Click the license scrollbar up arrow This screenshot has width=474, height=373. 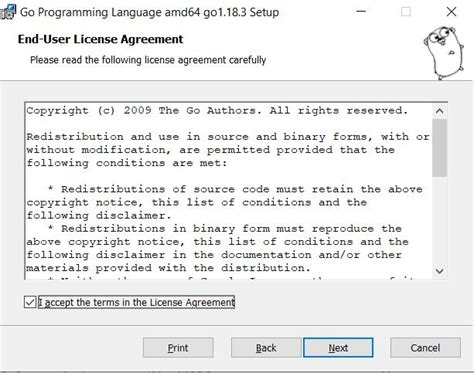(440, 111)
